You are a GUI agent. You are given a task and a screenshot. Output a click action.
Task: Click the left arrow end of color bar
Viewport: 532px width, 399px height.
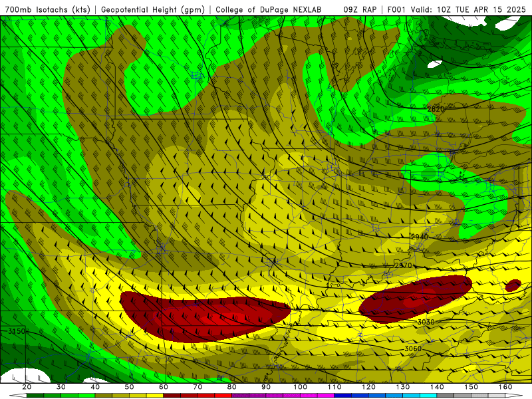[18, 396]
